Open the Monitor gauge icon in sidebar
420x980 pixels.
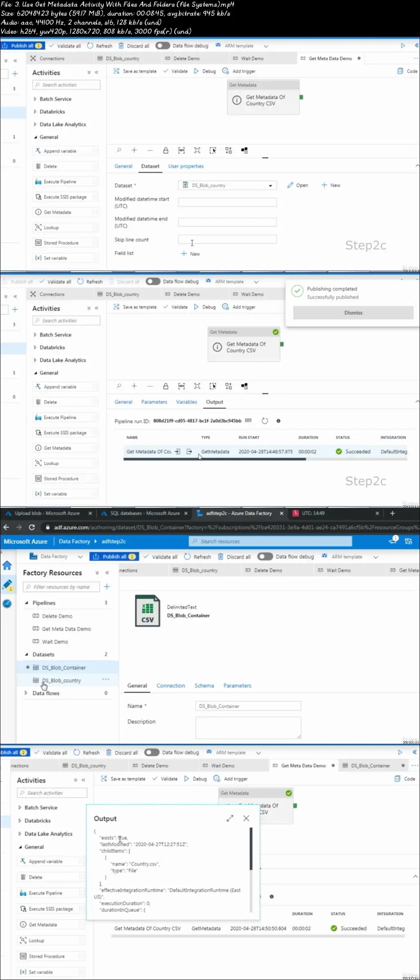click(x=7, y=604)
